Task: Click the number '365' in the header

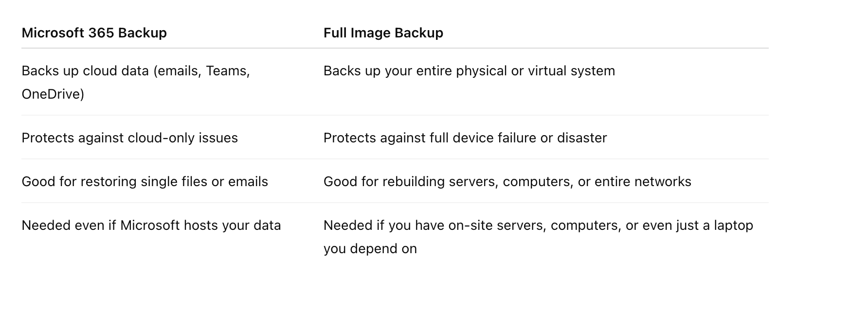Action: [x=101, y=33]
